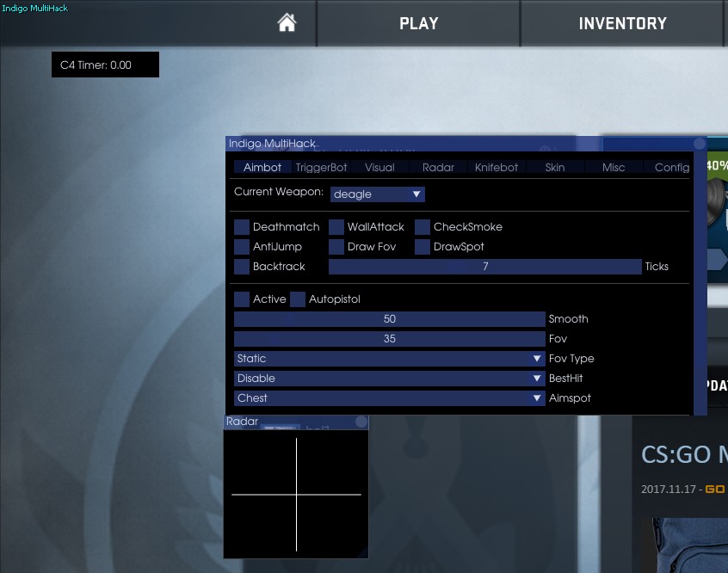Switch to the Knifebot tab
Screen dimensions: 728x573
[497, 167]
